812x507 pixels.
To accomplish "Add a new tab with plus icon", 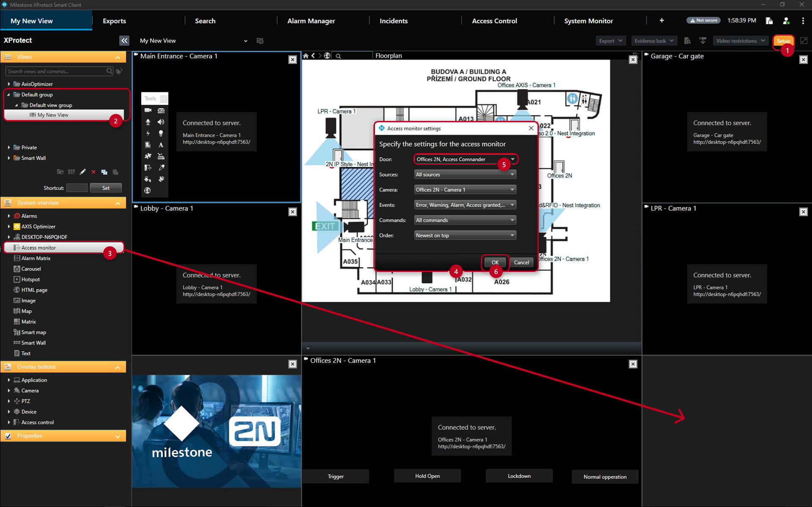I will (662, 21).
